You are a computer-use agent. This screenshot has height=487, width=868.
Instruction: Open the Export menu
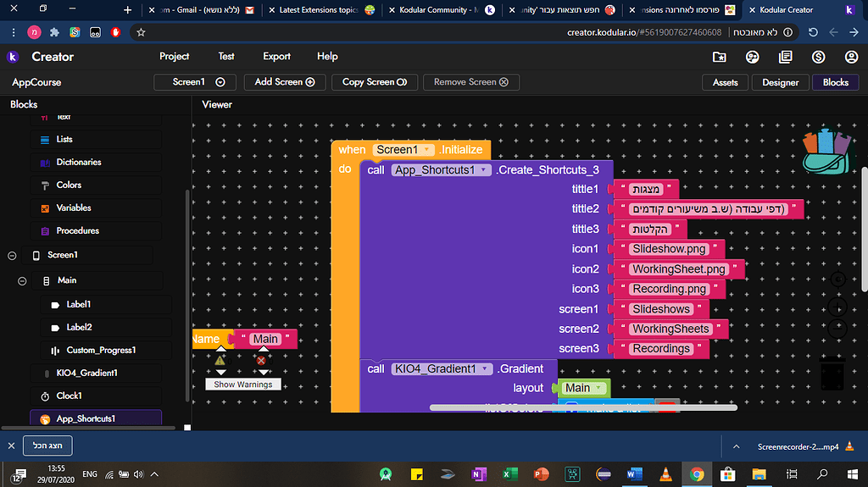tap(276, 57)
